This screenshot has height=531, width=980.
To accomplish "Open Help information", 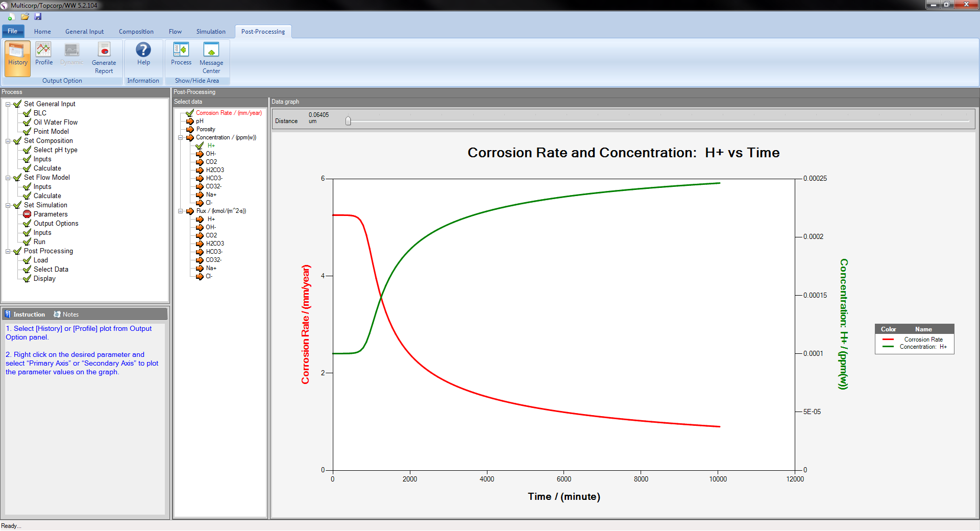I will (143, 54).
